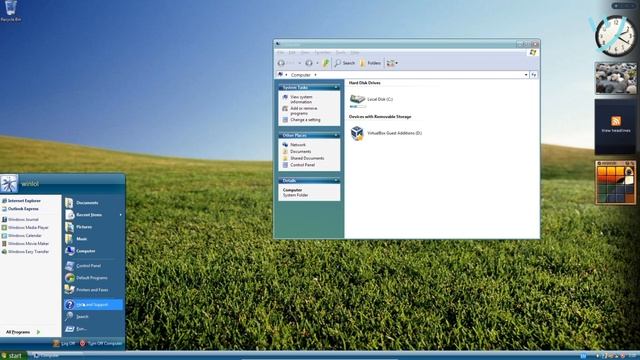Open the View menu in Computer window
Screen dimensions: 640x360
pyautogui.click(x=305, y=53)
